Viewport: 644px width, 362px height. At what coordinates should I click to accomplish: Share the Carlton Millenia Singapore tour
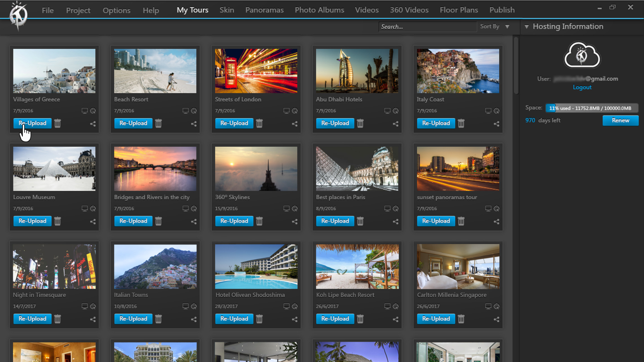point(497,319)
